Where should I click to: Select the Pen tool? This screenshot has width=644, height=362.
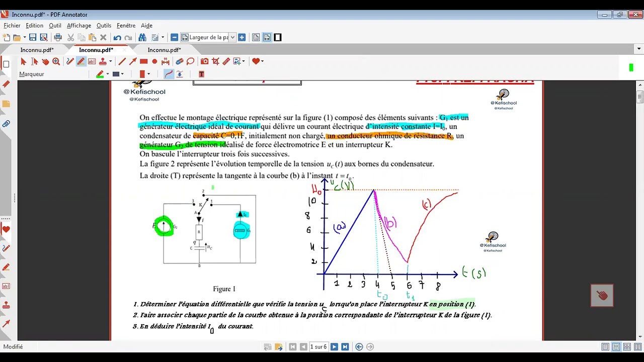tap(70, 61)
